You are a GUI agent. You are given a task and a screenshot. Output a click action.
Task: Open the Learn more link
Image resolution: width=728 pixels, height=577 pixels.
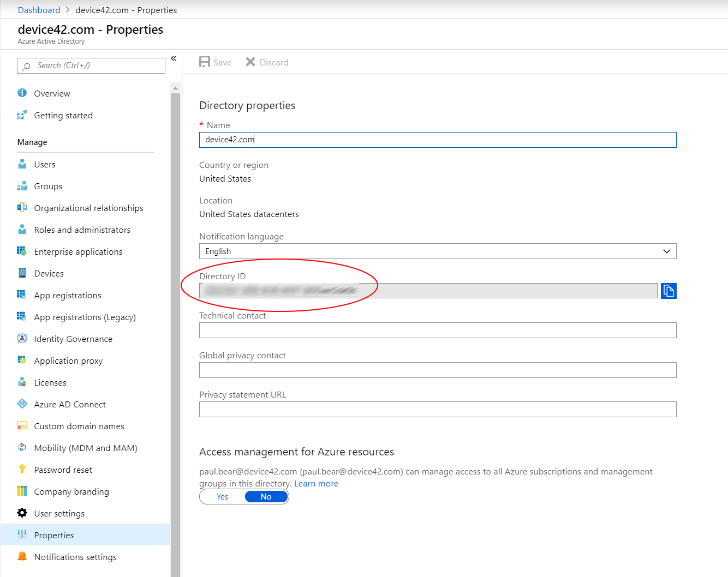tap(316, 484)
